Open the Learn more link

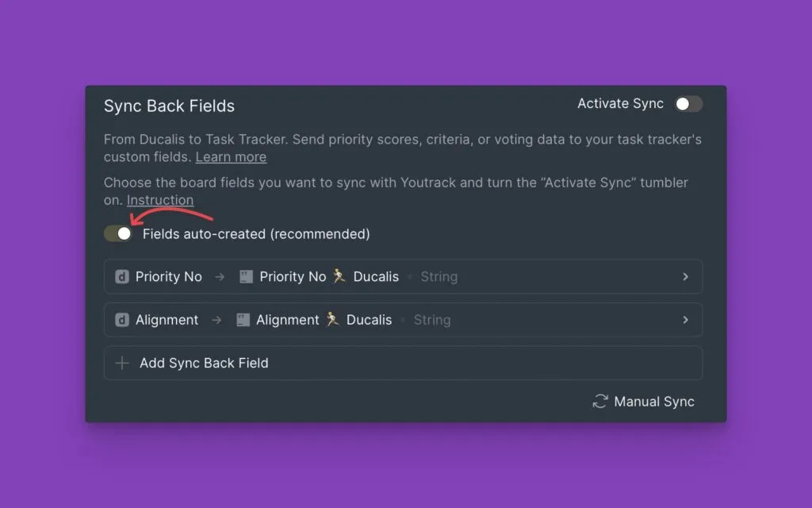point(231,157)
